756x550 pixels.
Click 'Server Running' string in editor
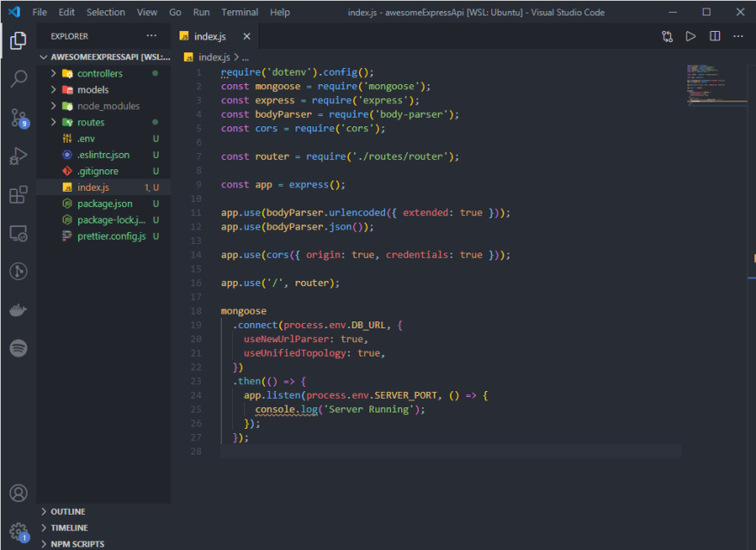click(369, 409)
